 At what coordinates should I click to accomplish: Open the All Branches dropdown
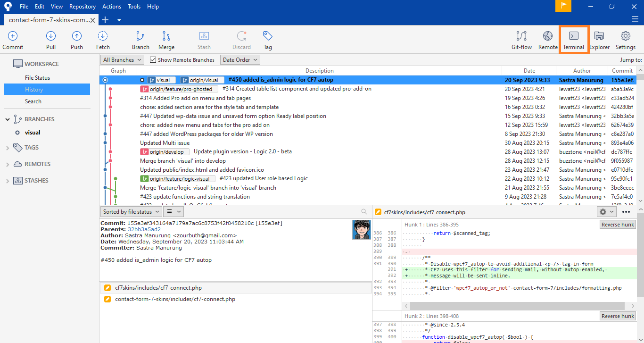pyautogui.click(x=122, y=60)
